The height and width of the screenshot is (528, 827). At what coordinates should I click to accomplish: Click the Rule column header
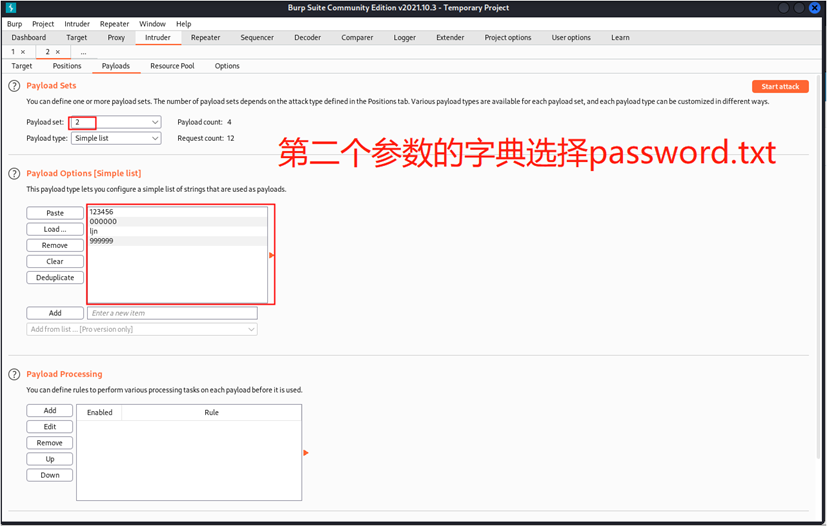click(x=211, y=413)
